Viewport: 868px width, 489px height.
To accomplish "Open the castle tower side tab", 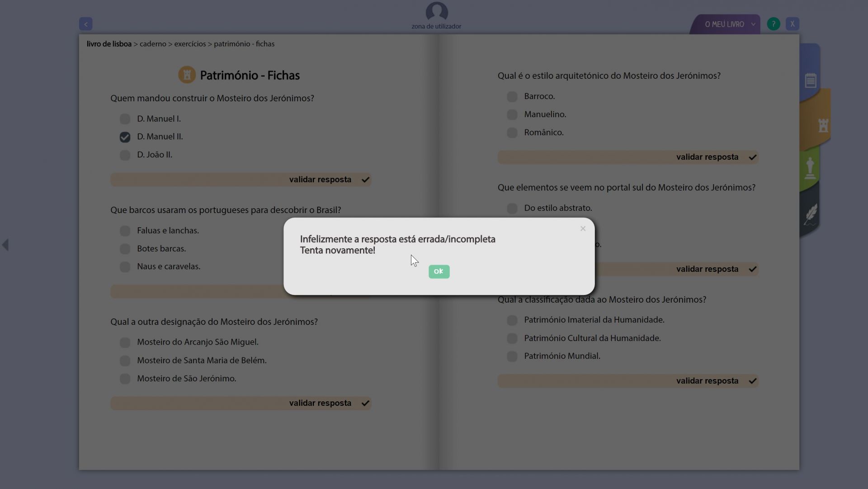I will (x=823, y=125).
